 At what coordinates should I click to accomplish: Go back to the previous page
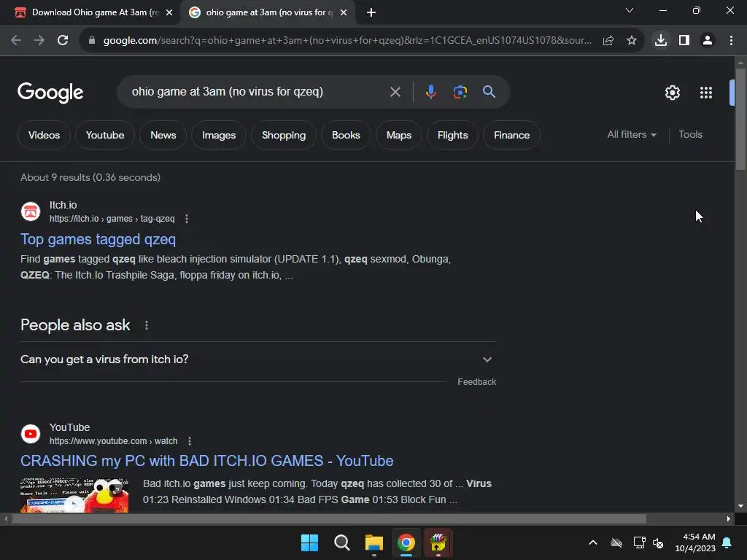(x=16, y=41)
